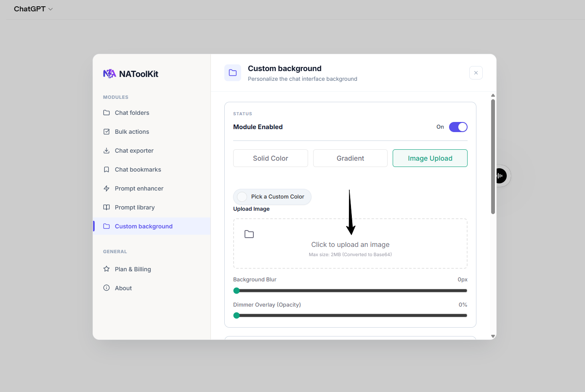
Task: Click the Custom background header folder icon
Action: pyautogui.click(x=233, y=73)
